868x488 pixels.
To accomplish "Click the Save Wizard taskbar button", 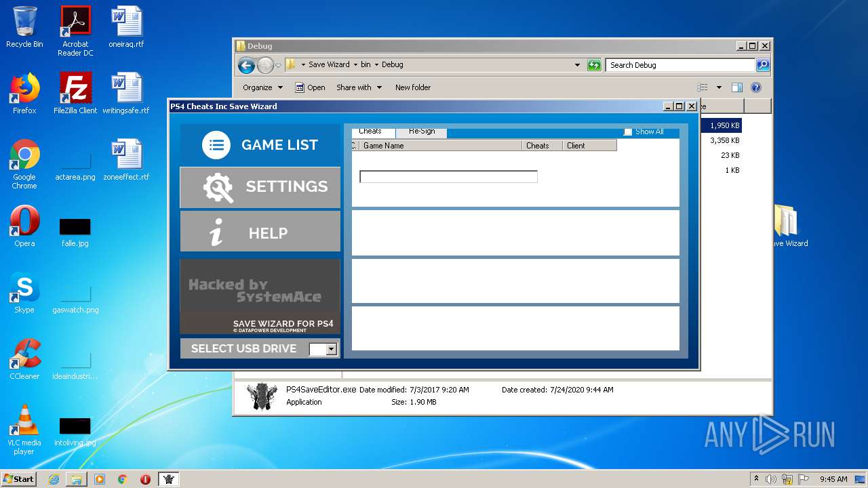I will pyautogui.click(x=168, y=479).
